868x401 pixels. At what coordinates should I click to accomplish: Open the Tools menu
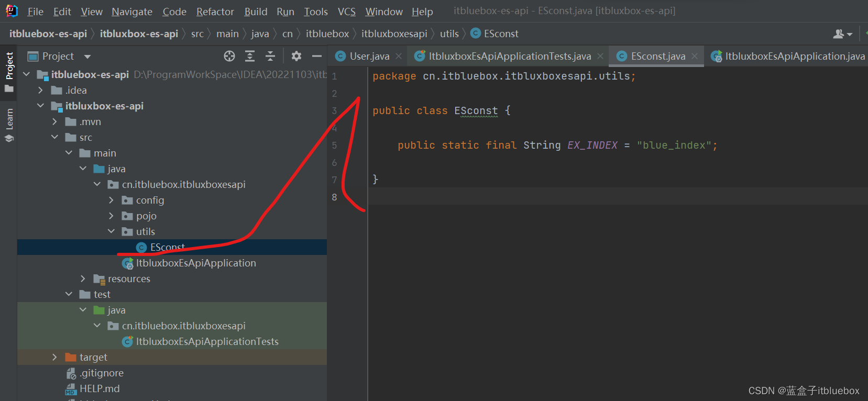(316, 12)
